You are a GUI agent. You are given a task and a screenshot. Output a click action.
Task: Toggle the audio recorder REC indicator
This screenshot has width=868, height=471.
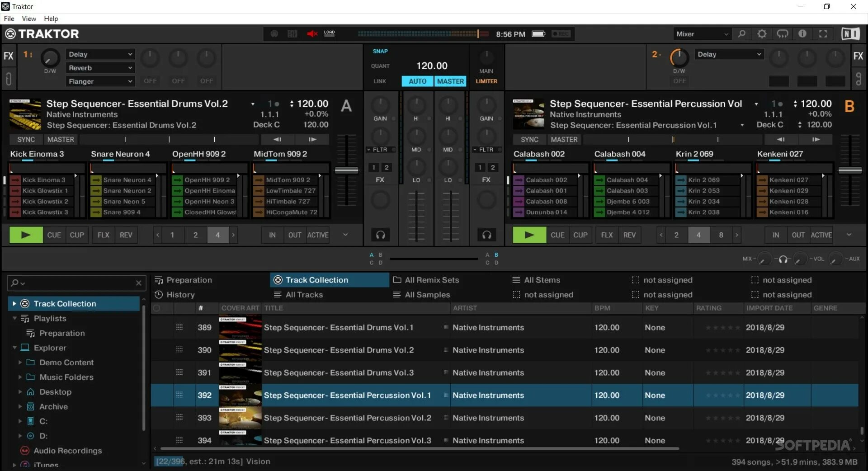(561, 34)
